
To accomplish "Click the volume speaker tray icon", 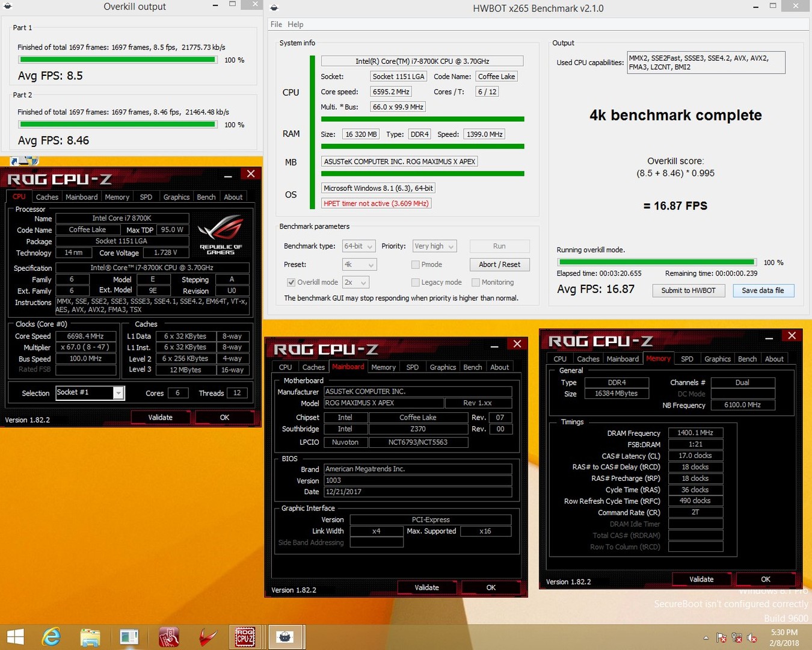I will point(752,637).
